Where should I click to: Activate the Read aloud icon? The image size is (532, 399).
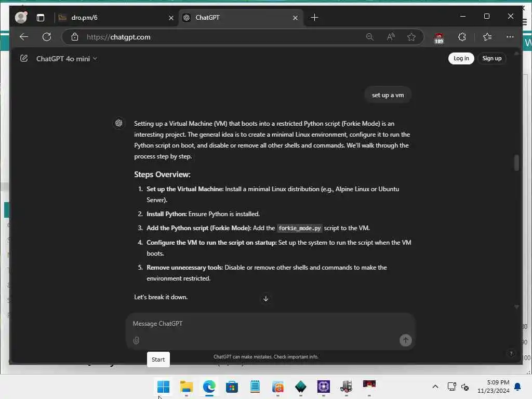[391, 37]
